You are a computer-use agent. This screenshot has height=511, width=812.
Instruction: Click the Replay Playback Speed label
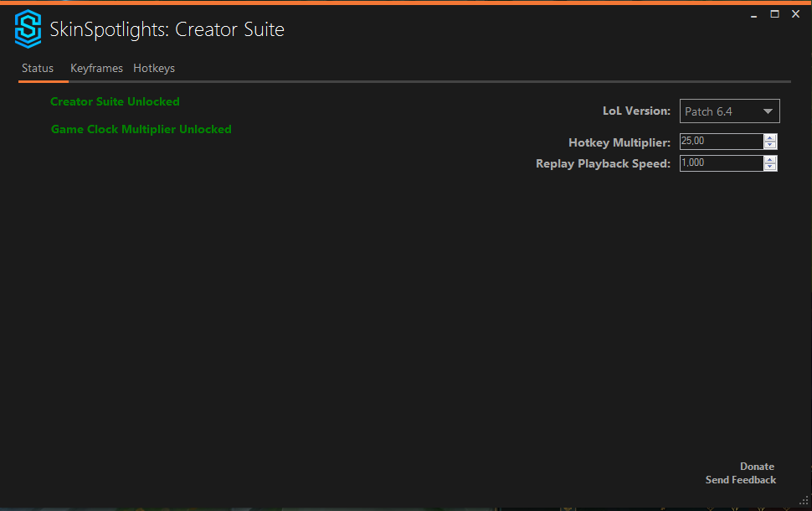(604, 163)
